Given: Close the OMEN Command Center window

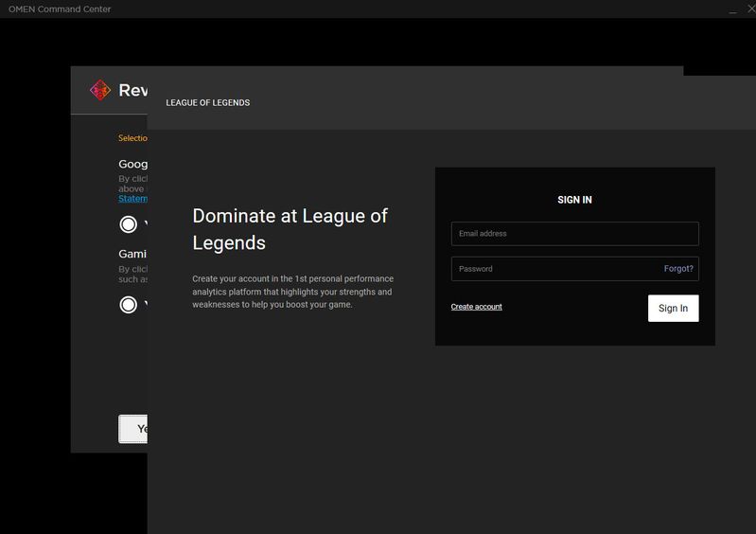Looking at the screenshot, I should click(x=751, y=9).
